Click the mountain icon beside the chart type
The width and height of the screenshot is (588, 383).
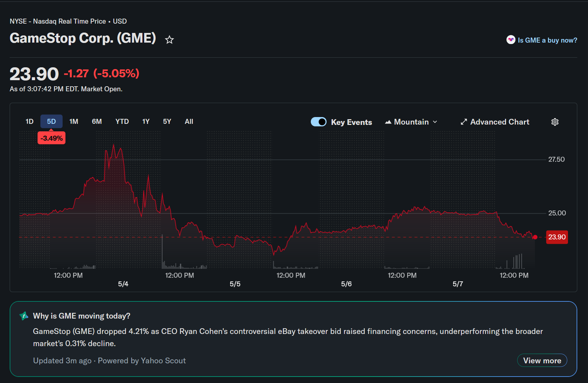point(388,122)
